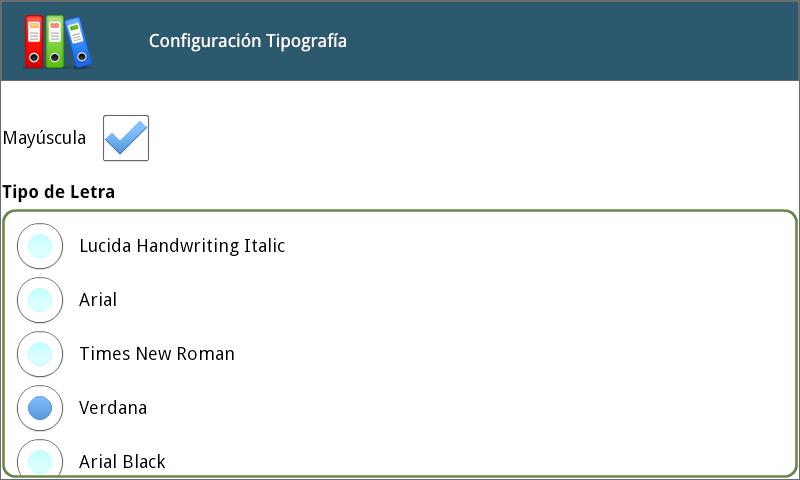
Task: Click the empty area of the title bar
Action: tap(571, 41)
